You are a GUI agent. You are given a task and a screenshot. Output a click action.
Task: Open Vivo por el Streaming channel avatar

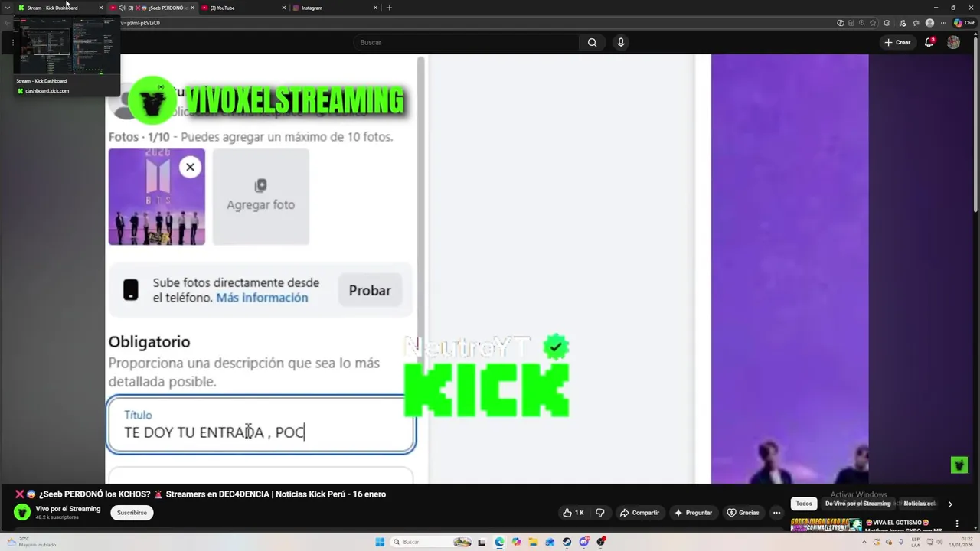[x=22, y=512]
